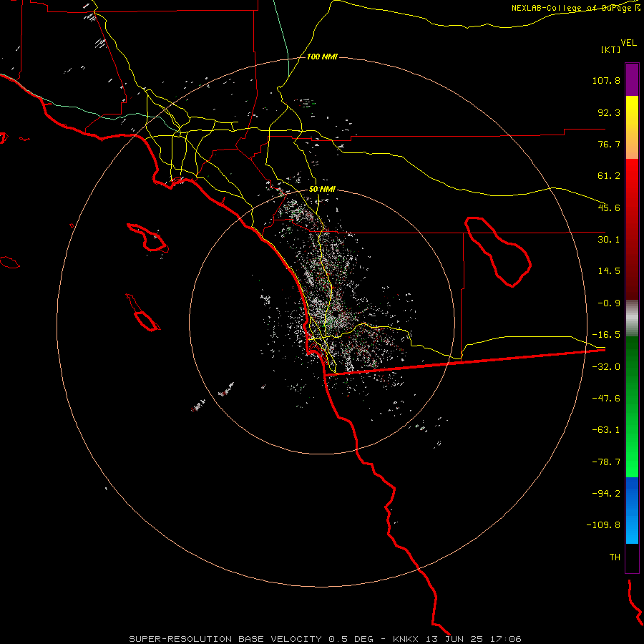This screenshot has width=644, height=644.
Task: Click the 30.1 legend value
Action: [609, 240]
